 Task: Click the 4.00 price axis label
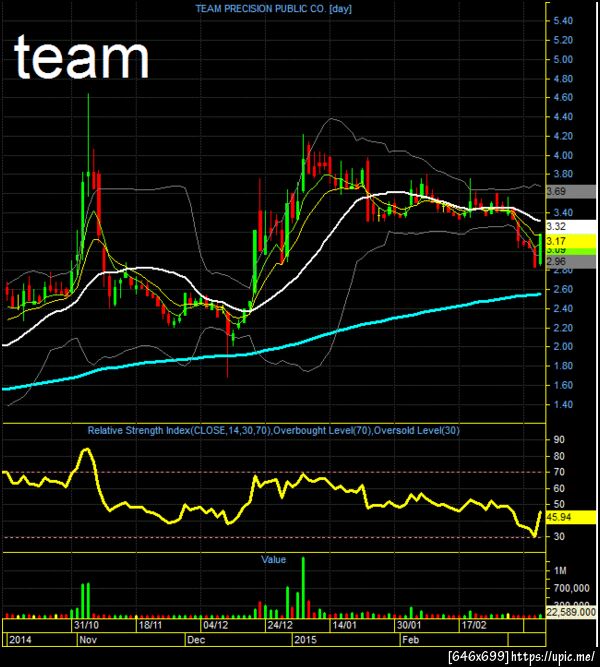click(563, 155)
